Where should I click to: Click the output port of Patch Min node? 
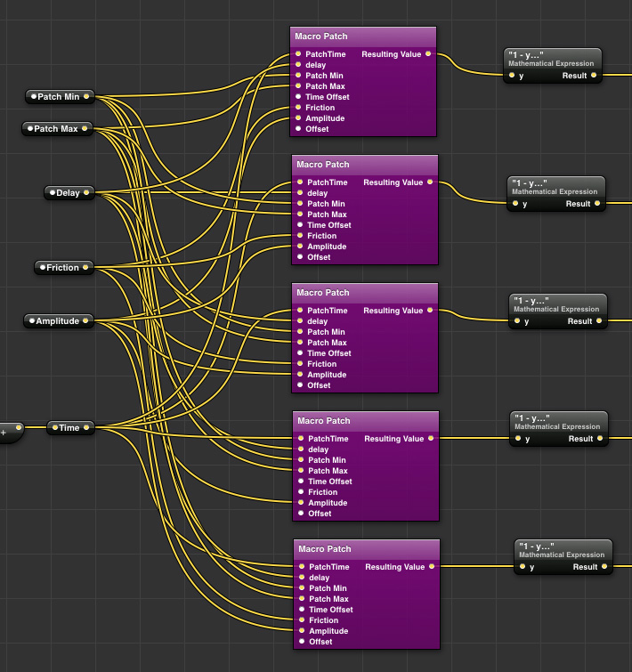pos(86,97)
